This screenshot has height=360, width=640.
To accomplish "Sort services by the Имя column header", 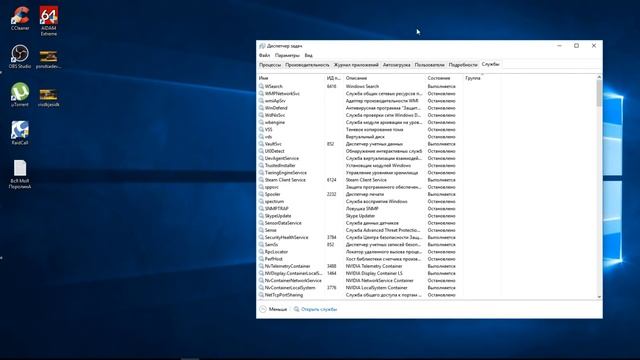I will tap(291, 78).
